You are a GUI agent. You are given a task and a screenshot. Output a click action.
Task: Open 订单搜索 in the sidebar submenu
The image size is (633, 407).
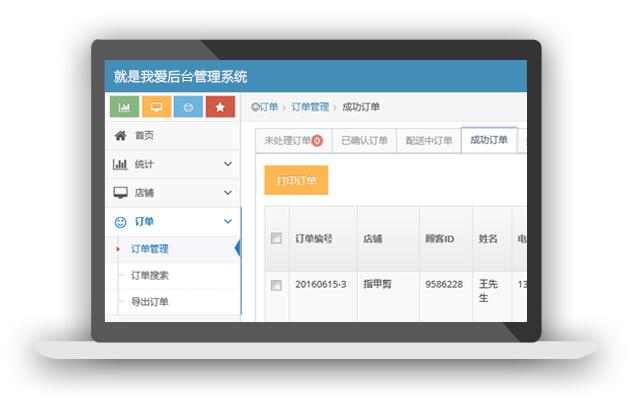click(150, 275)
